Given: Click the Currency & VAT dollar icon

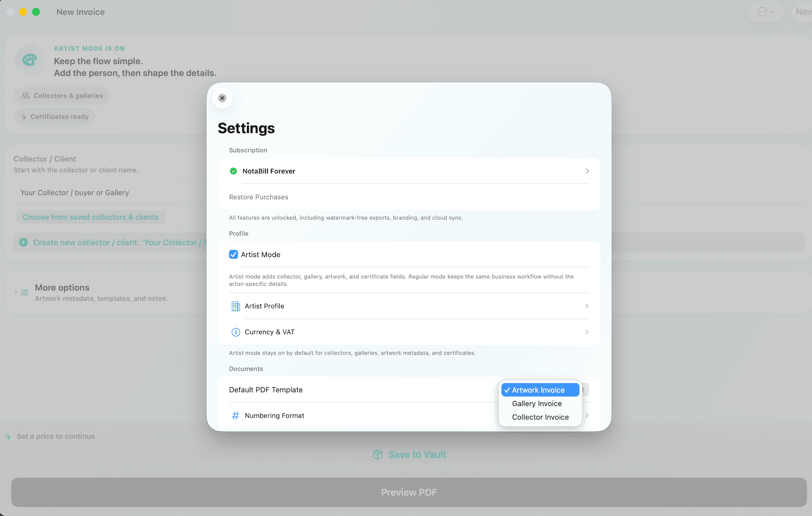Looking at the screenshot, I should click(235, 332).
